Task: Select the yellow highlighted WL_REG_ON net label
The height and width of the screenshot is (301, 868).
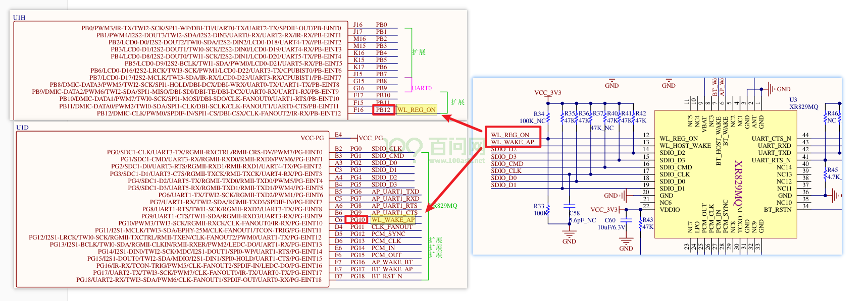Action: coord(416,110)
